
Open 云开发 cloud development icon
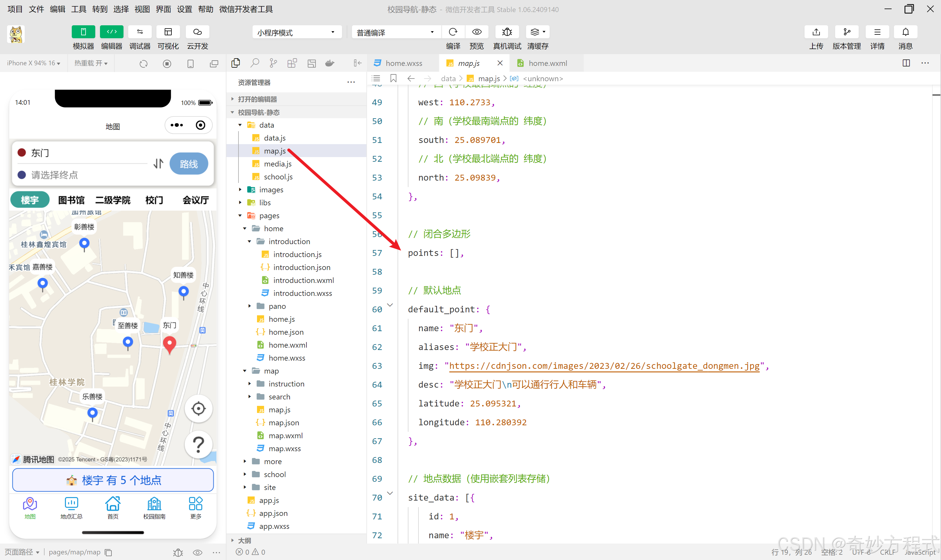click(x=197, y=32)
